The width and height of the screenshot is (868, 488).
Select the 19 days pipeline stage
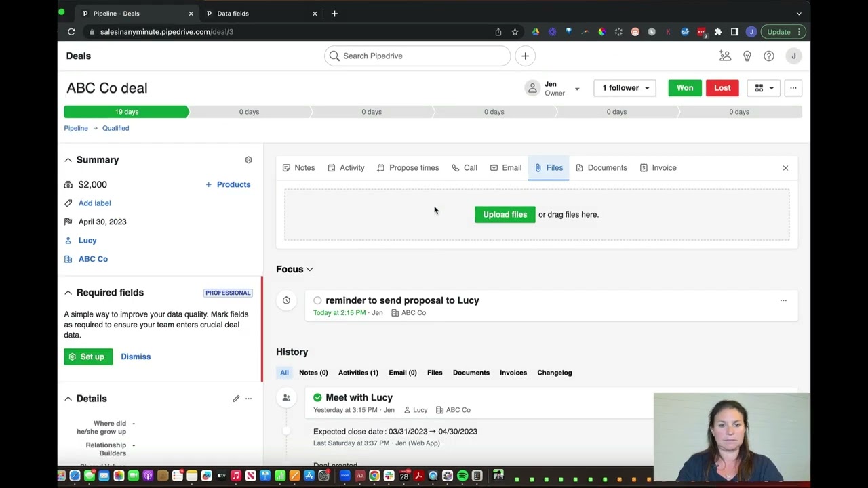pyautogui.click(x=127, y=112)
